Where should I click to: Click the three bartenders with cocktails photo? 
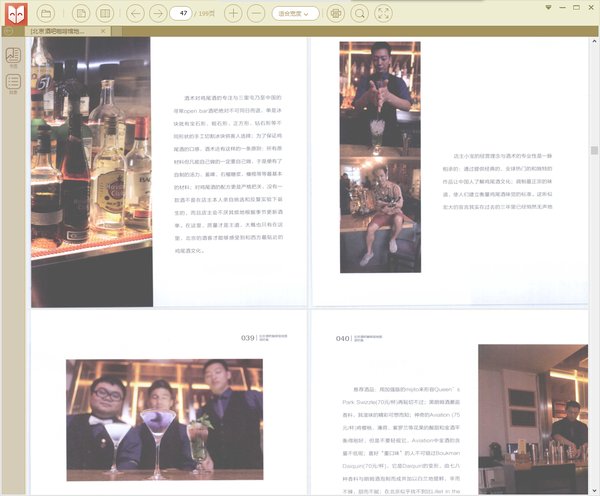pyautogui.click(x=165, y=420)
